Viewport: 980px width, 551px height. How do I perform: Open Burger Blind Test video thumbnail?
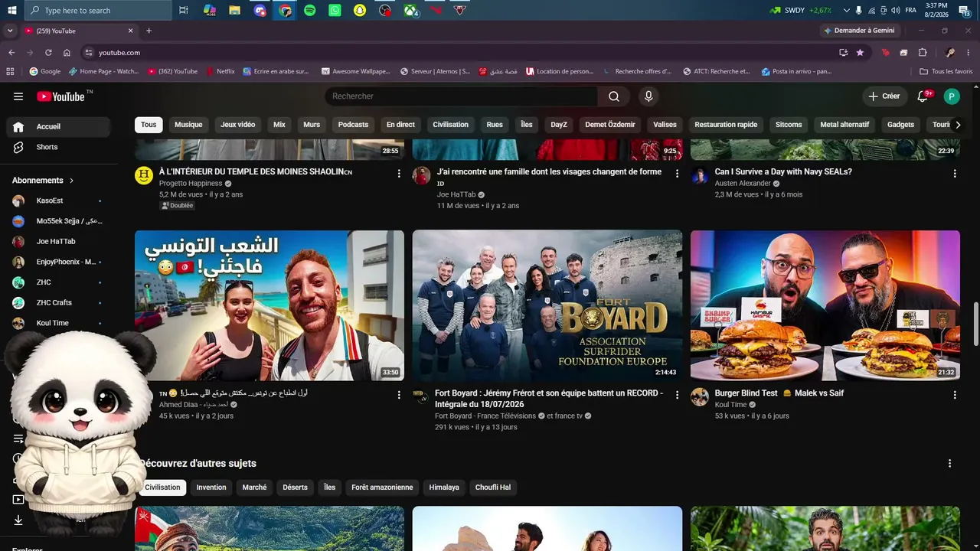pos(825,305)
